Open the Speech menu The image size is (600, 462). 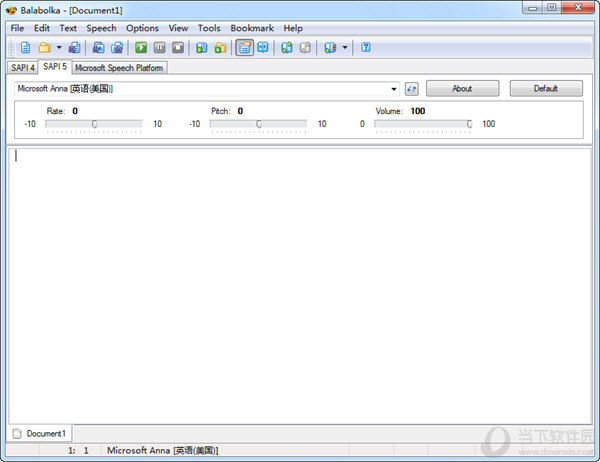[x=101, y=28]
